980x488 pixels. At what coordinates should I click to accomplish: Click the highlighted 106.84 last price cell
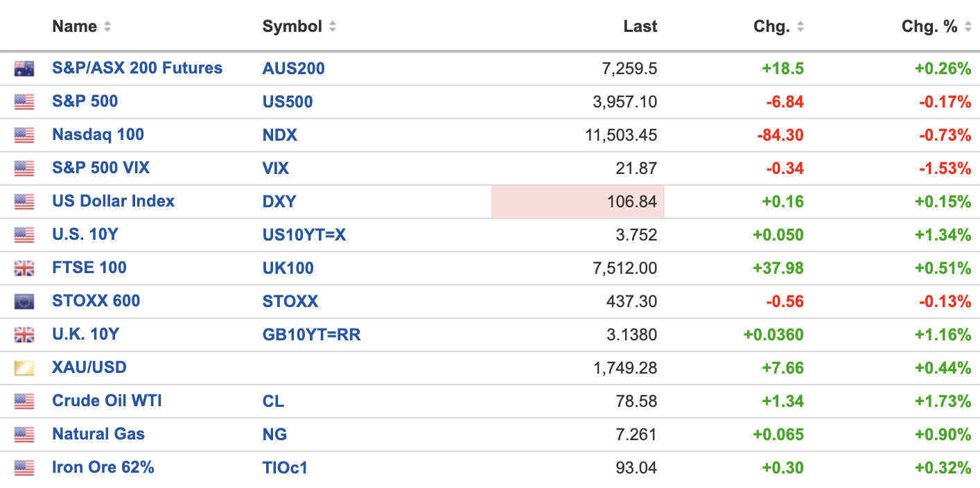click(578, 202)
